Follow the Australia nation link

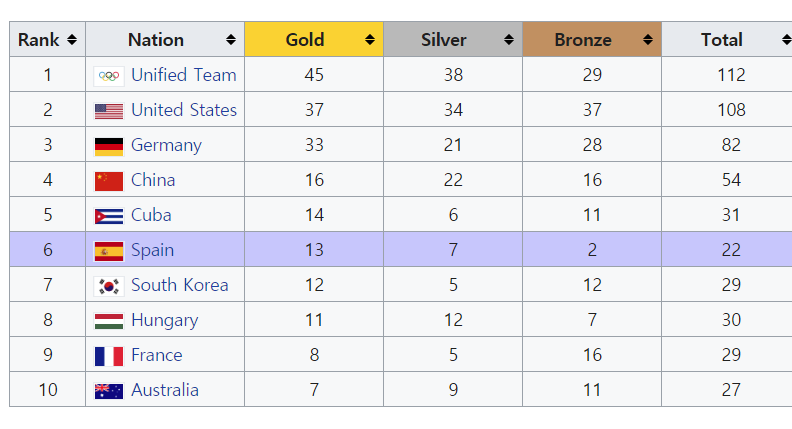165,390
